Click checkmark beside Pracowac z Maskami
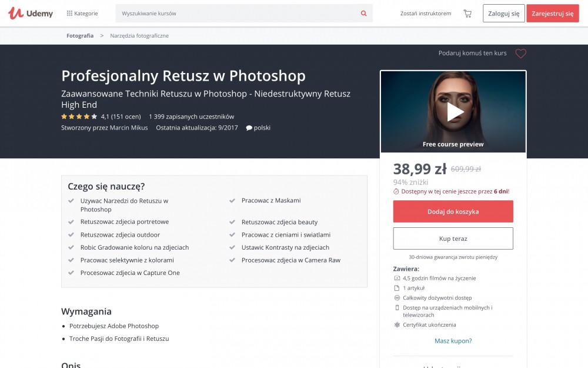Screen dimensions: 588x368 [232, 201]
